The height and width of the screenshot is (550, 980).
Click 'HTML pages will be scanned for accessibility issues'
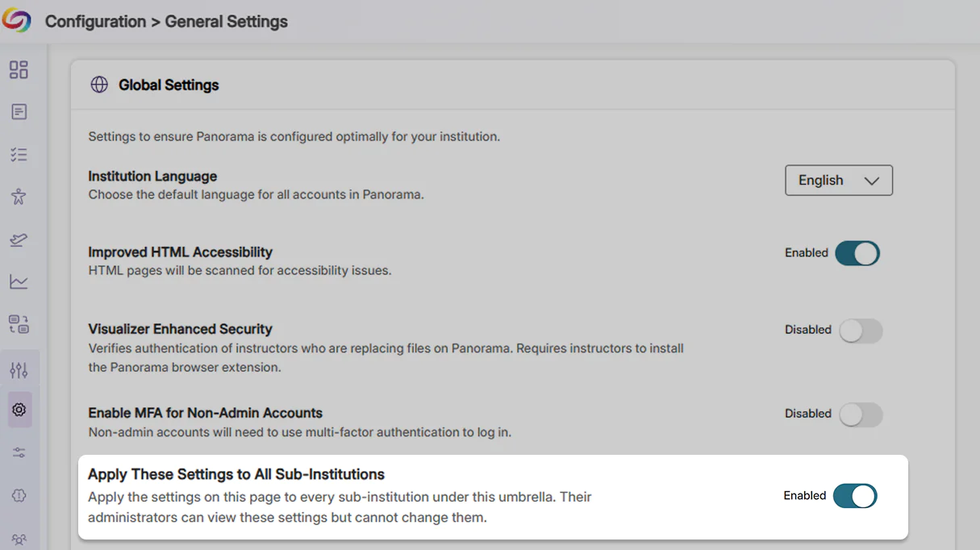[240, 270]
